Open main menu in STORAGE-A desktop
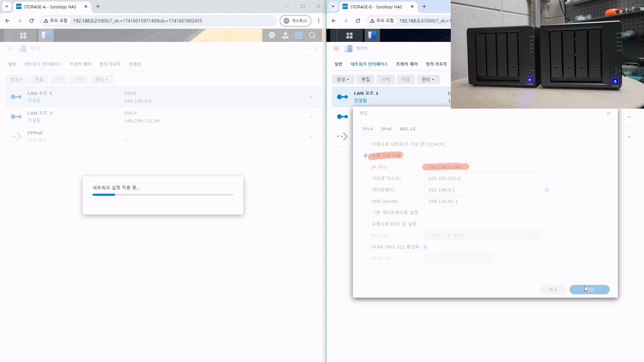Viewport: 644px width, 362px height. pos(23,35)
